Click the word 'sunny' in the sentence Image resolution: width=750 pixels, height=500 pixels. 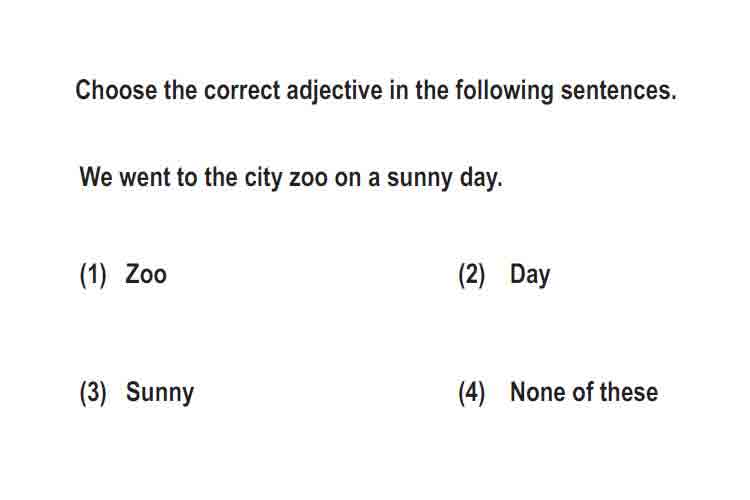(x=419, y=178)
